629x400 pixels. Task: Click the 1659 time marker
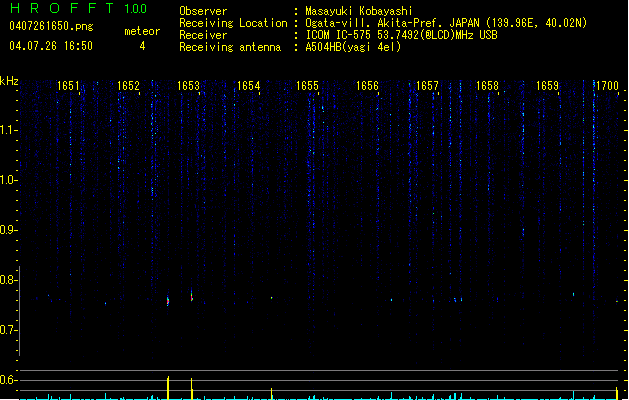[547, 86]
